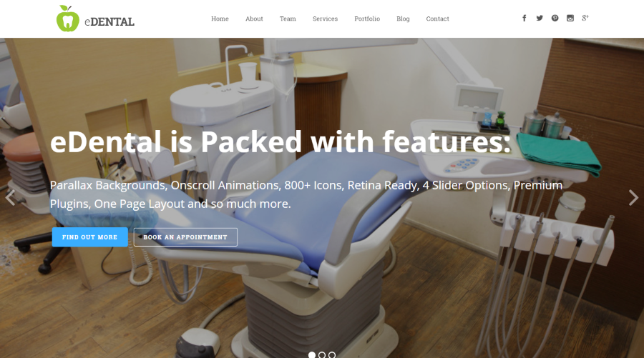Select the third slider pagination dot

click(332, 354)
